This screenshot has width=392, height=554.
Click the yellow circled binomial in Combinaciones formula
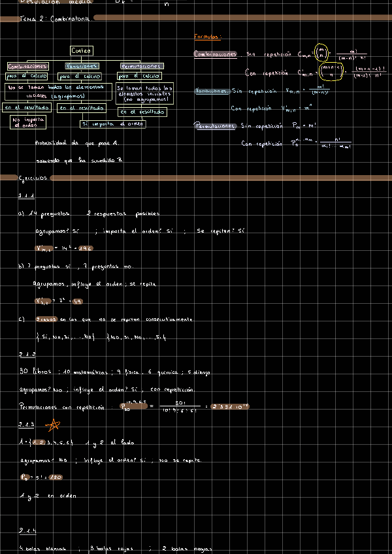(x=321, y=52)
